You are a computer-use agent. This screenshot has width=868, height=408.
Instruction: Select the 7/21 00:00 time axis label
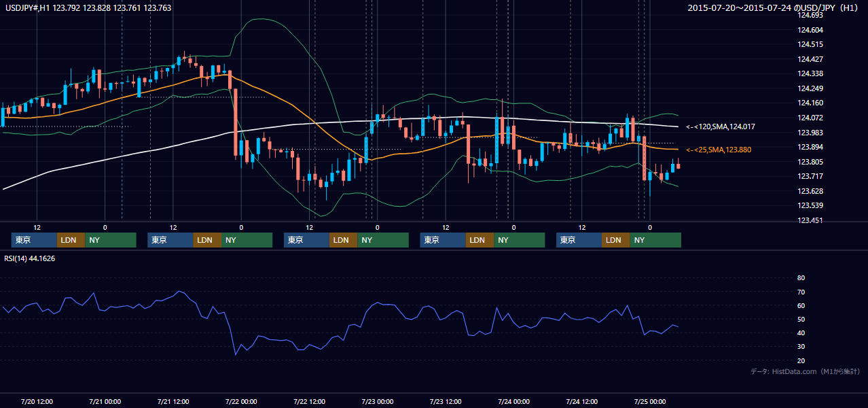105,401
